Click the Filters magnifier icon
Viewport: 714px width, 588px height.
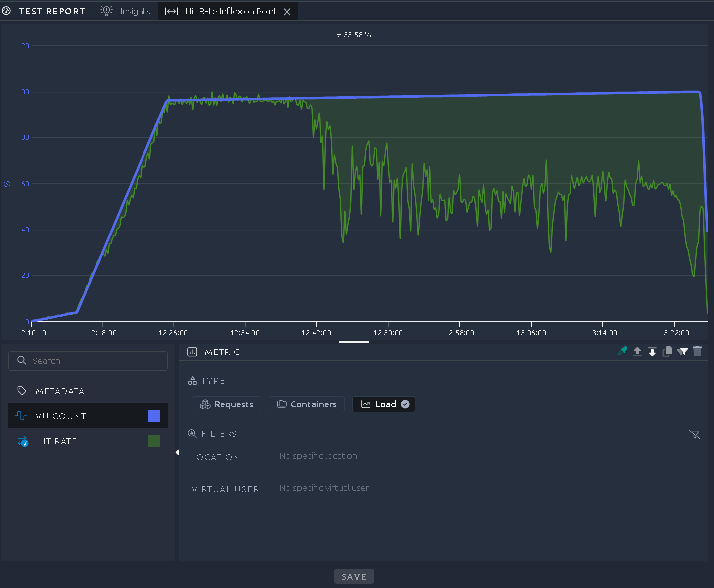click(x=192, y=434)
